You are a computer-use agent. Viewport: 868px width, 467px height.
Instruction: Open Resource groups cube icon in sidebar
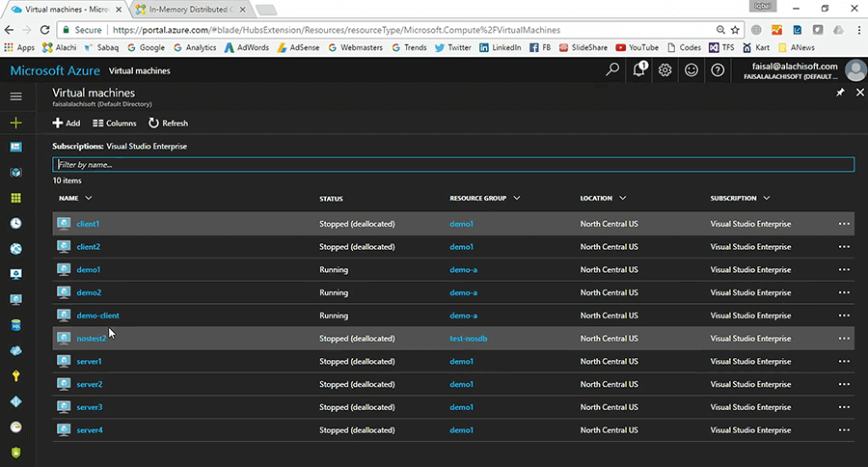click(x=16, y=173)
